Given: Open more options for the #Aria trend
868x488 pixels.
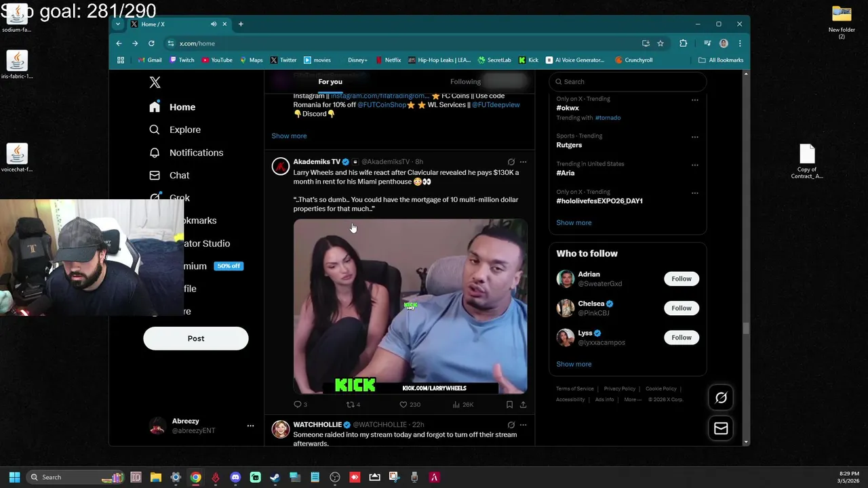Looking at the screenshot, I should (694, 165).
